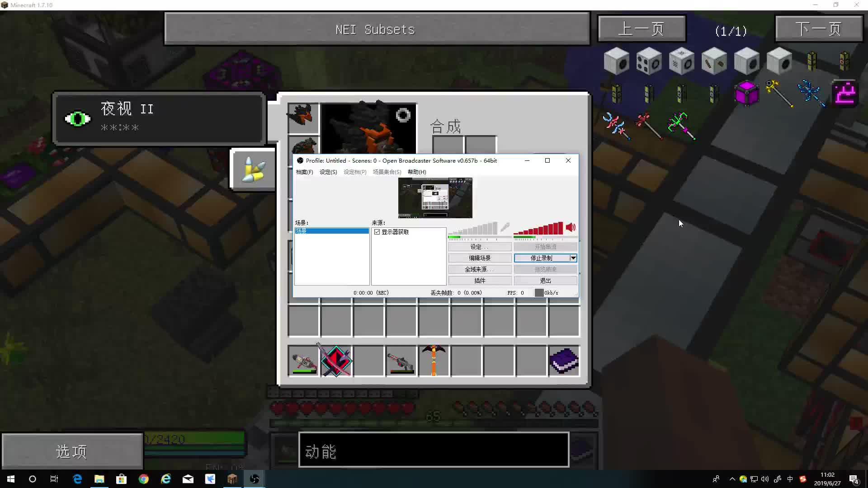Select the red and blue twin-blade staff

point(616,126)
